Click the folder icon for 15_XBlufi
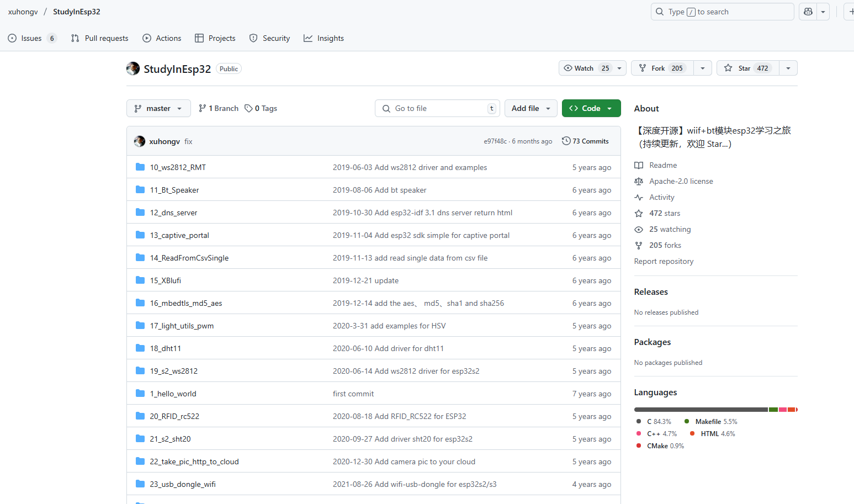Image resolution: width=854 pixels, height=504 pixels. (140, 280)
